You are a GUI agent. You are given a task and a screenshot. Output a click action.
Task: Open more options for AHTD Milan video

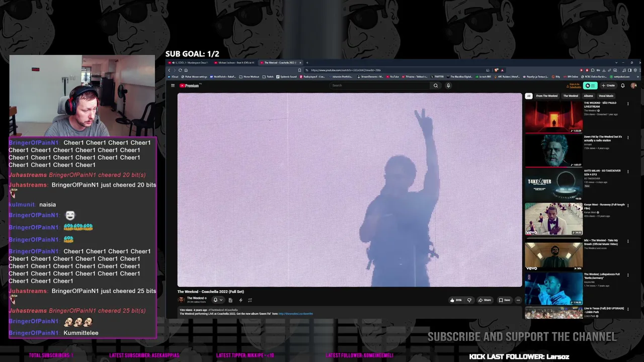tap(628, 172)
